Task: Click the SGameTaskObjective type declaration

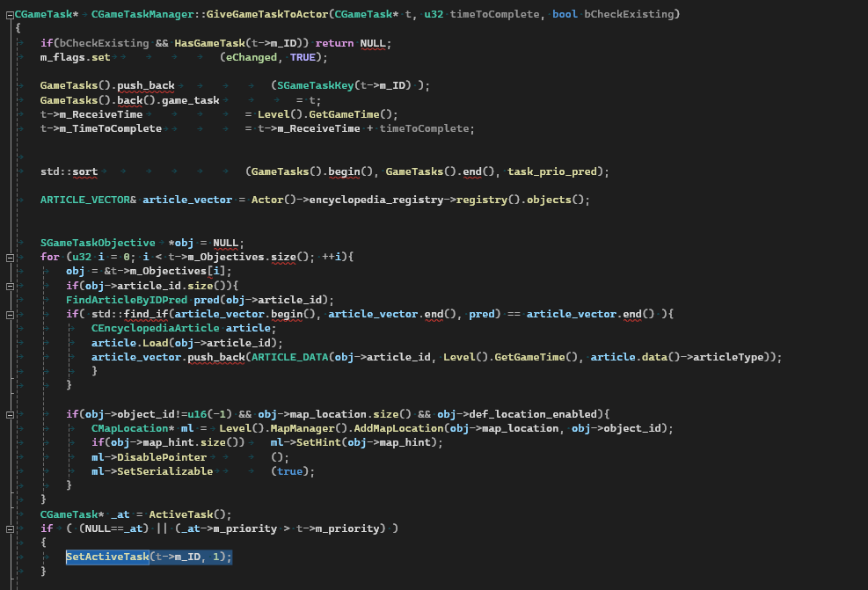Action: pos(97,243)
